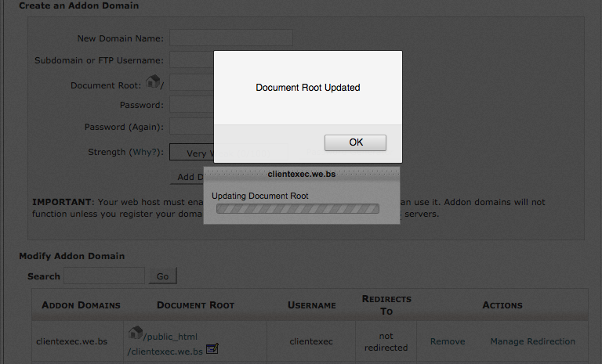Click the Go search button
The image size is (602, 364).
pos(163,276)
